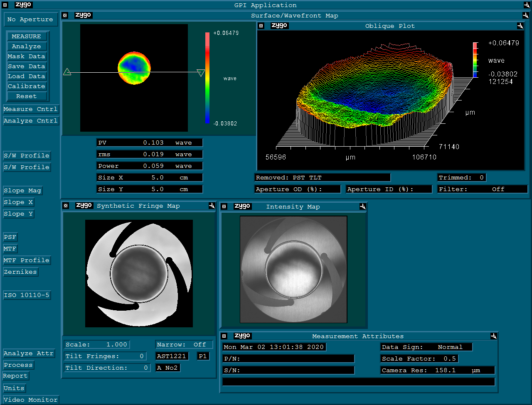Click the Save Data button
This screenshot has height=405, width=532.
(x=26, y=66)
